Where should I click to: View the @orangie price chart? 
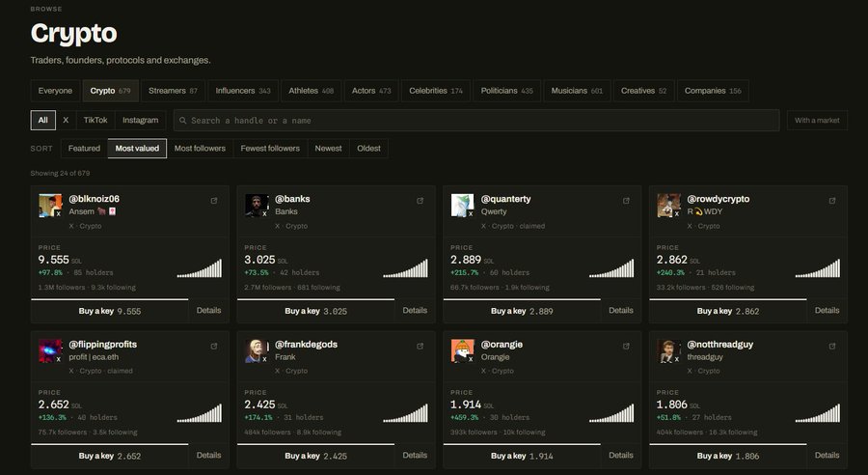(611, 413)
